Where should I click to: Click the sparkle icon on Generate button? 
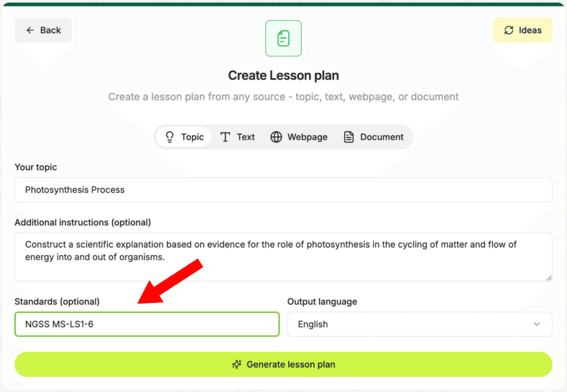[237, 364]
